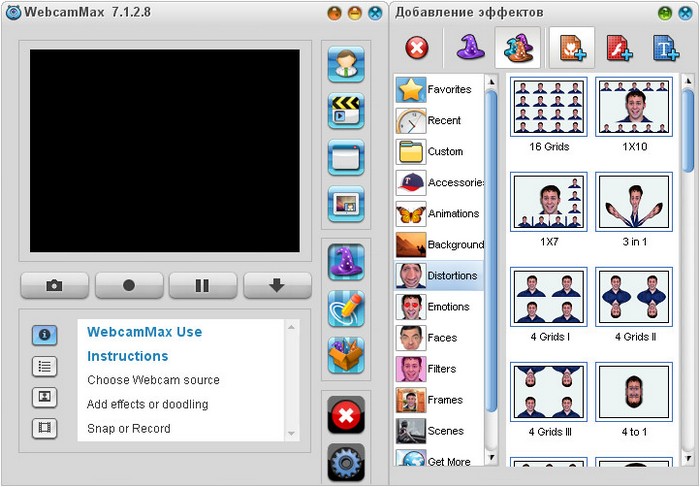Image resolution: width=700 pixels, height=487 pixels.
Task: Apply the 3 in 1 effect
Action: pos(633,200)
